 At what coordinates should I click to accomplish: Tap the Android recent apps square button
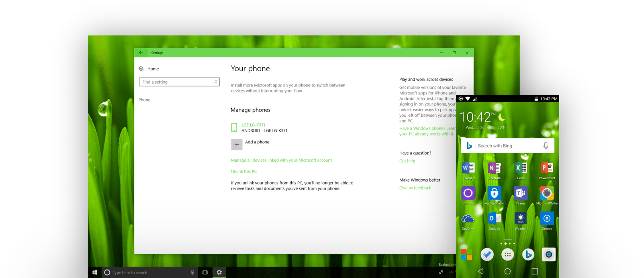click(x=535, y=271)
